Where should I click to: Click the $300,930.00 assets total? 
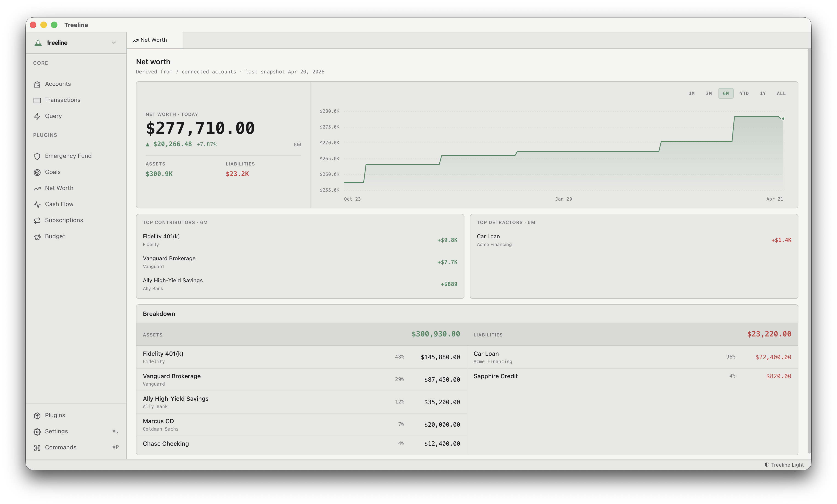436,334
